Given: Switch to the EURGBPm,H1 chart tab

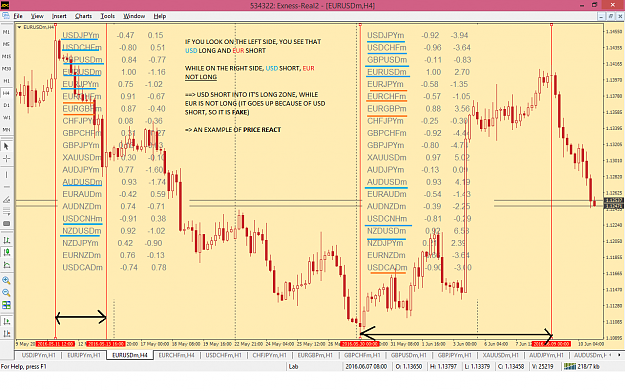Looking at the screenshot, I should tap(315, 355).
